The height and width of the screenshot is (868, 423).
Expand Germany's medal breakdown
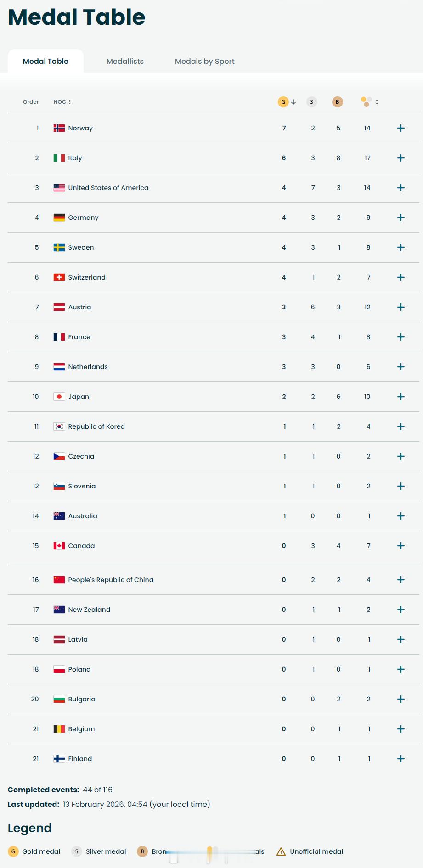(400, 218)
